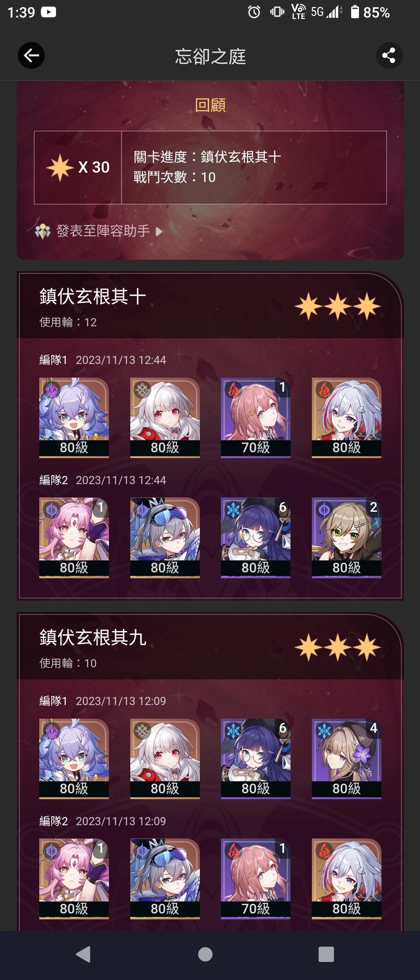Open the 發表至陣容助手 link text
The height and width of the screenshot is (980, 420).
tap(103, 231)
